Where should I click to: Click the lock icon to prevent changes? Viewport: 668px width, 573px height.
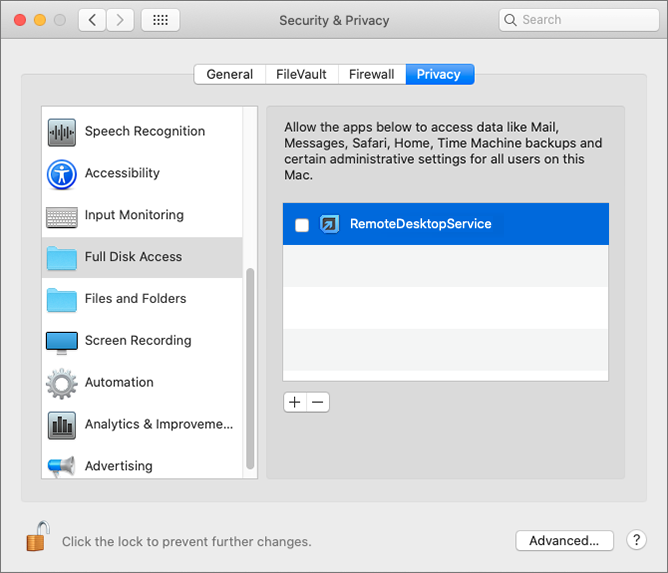[x=37, y=539]
